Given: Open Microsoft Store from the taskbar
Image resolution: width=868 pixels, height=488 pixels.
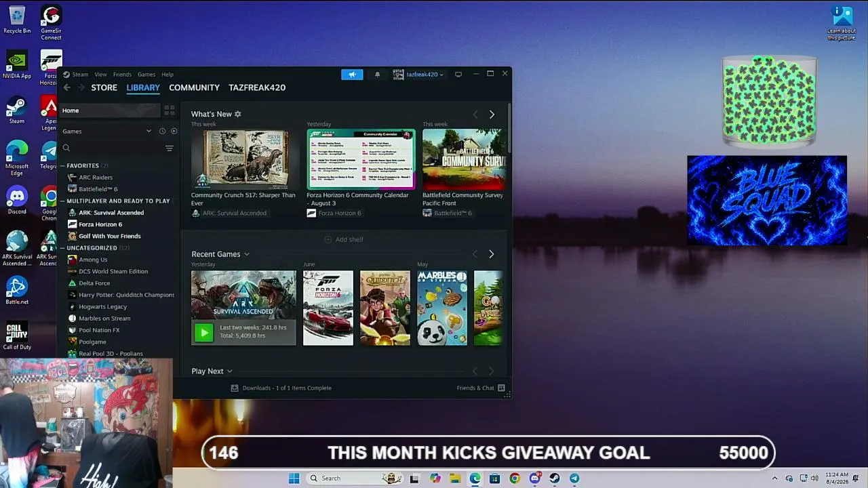Looking at the screenshot, I should click(495, 479).
